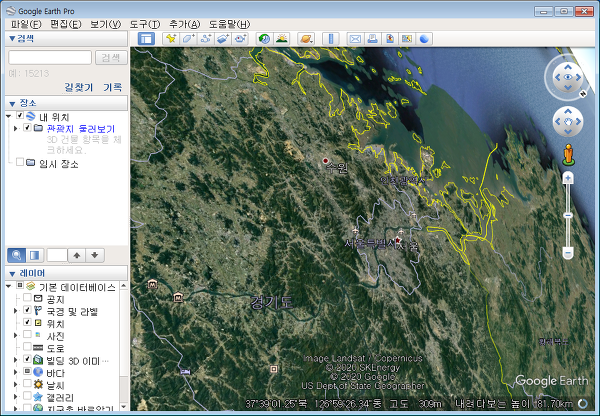The height and width of the screenshot is (416, 600).
Task: Click the look-around eye joystick center
Action: click(568, 78)
